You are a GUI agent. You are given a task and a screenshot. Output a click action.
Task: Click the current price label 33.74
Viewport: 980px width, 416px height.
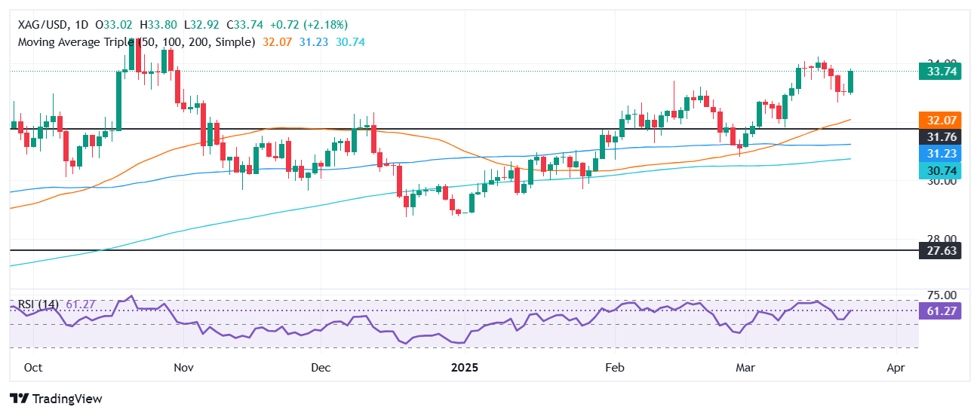click(939, 72)
